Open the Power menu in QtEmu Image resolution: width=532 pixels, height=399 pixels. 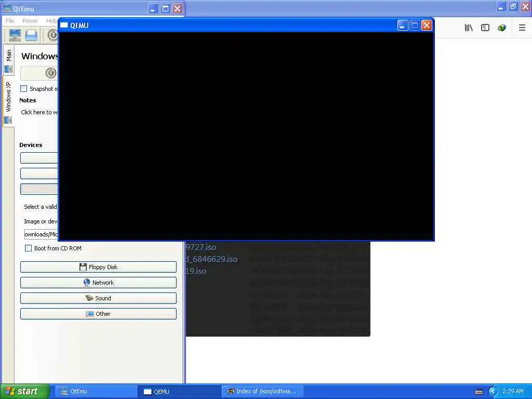coord(30,21)
